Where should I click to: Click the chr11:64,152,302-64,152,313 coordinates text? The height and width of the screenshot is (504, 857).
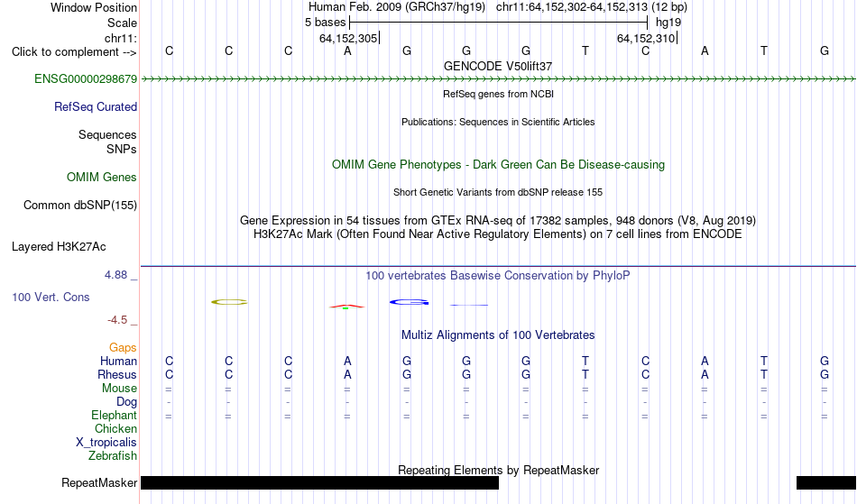[x=572, y=7]
